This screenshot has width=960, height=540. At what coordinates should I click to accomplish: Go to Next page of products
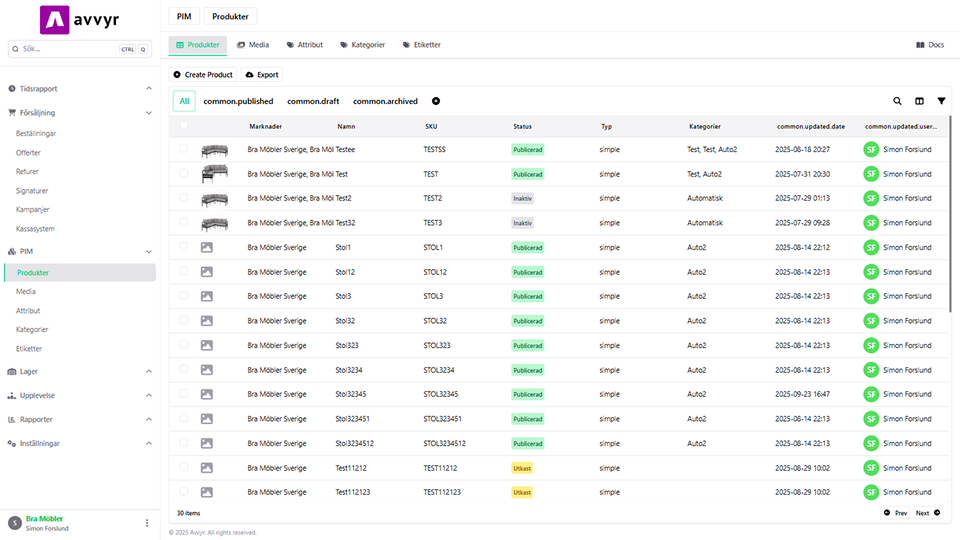(927, 513)
